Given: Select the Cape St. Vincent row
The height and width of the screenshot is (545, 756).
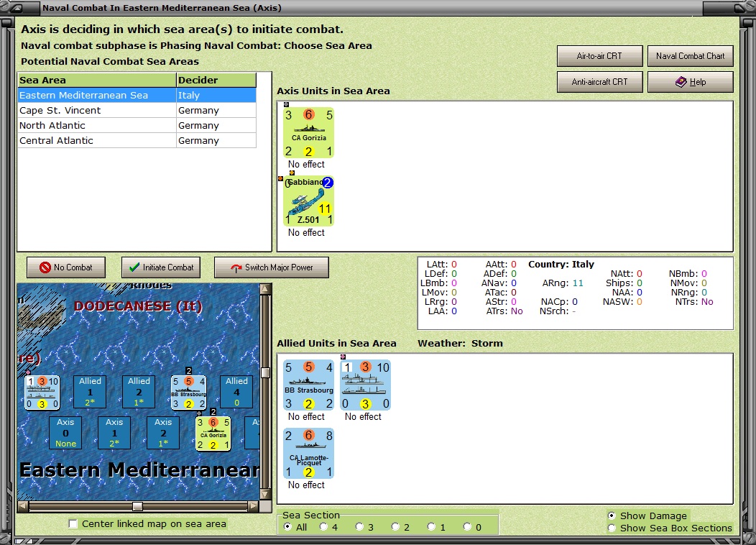Looking at the screenshot, I should [137, 111].
